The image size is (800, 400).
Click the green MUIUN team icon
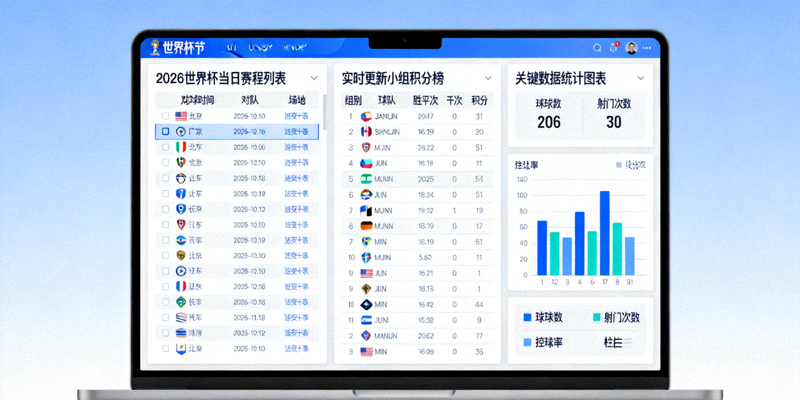[x=366, y=179]
